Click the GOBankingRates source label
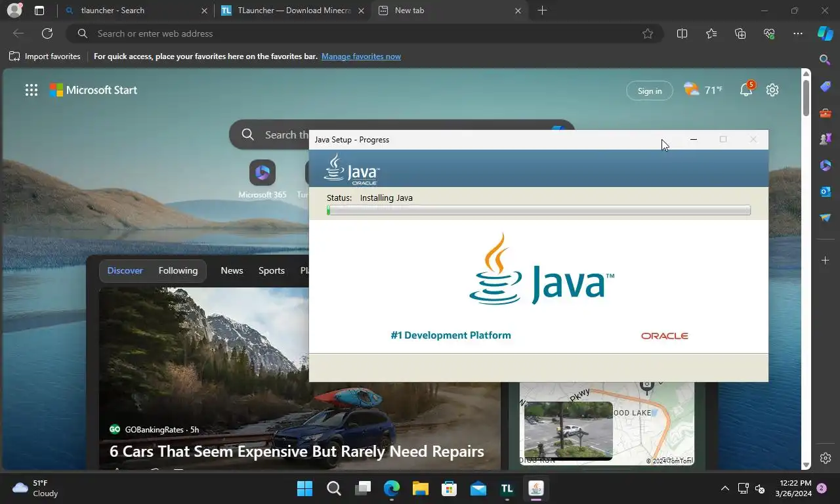Viewport: 840px width, 504px height. pos(154,430)
